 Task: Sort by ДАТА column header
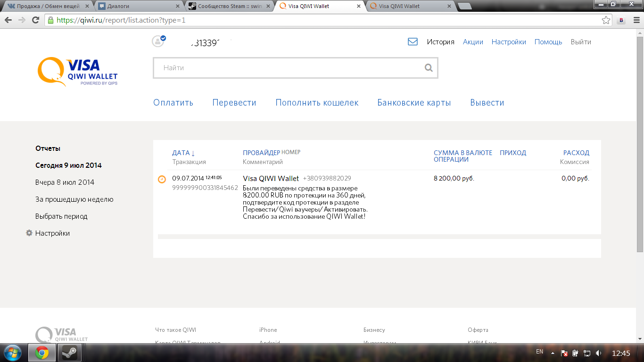pyautogui.click(x=183, y=153)
